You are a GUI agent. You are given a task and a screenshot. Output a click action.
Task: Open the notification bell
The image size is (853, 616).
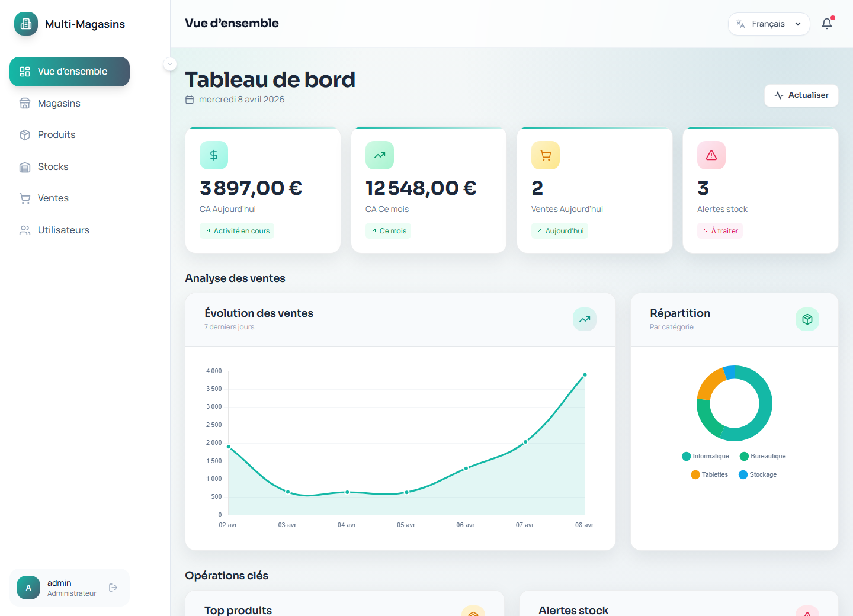pos(827,24)
